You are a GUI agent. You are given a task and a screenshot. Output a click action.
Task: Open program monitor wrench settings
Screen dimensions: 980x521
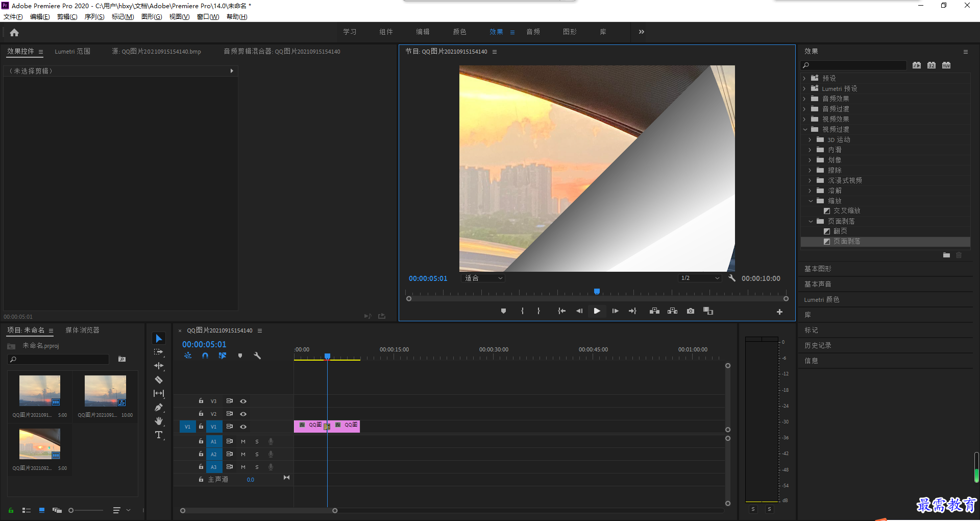[732, 278]
